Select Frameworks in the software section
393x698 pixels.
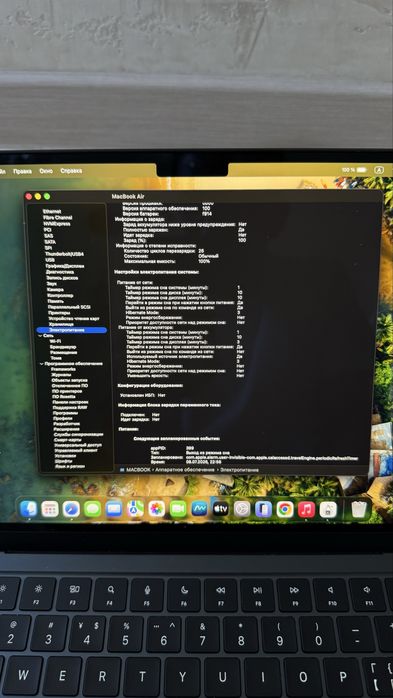click(64, 369)
